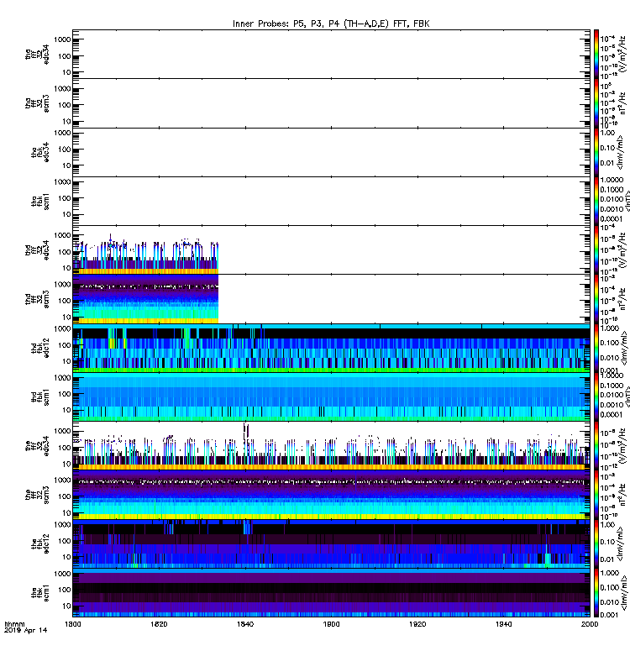The height and width of the screenshot is (672, 630).
Task: Click the 1920 time axis label
Action: point(417,624)
